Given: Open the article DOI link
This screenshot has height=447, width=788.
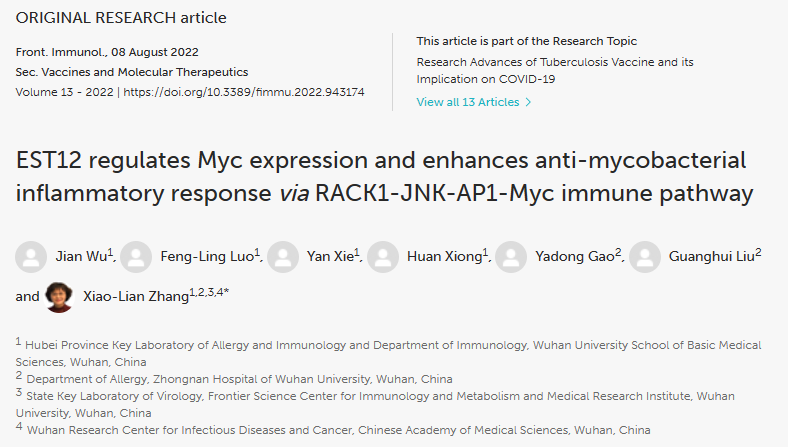Looking at the screenshot, I should 244,92.
